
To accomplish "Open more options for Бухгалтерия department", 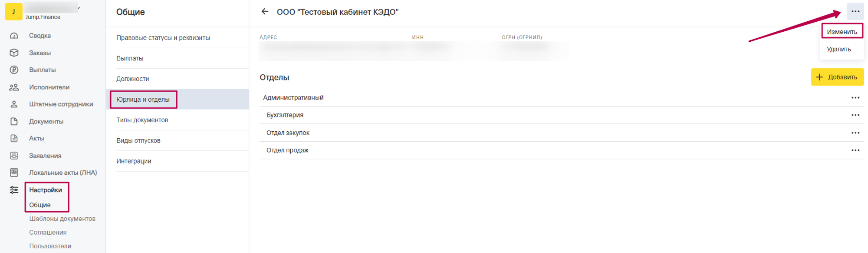I will [x=855, y=115].
